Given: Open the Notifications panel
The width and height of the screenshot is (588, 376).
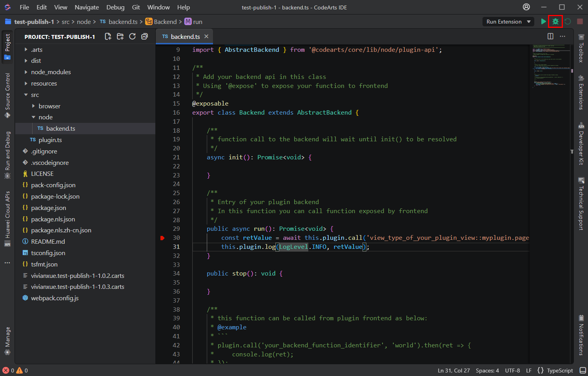Looking at the screenshot, I should point(581,335).
